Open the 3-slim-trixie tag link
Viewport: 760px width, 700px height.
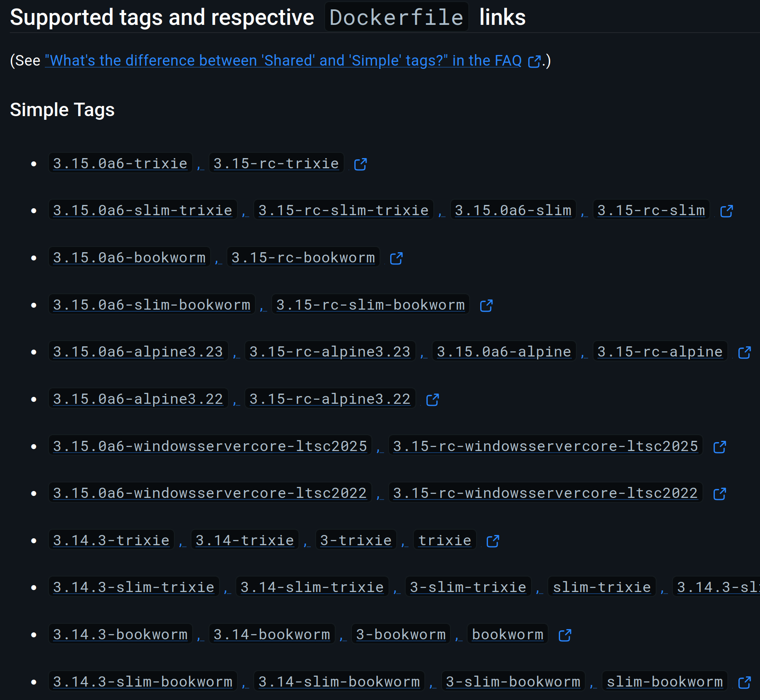(468, 587)
